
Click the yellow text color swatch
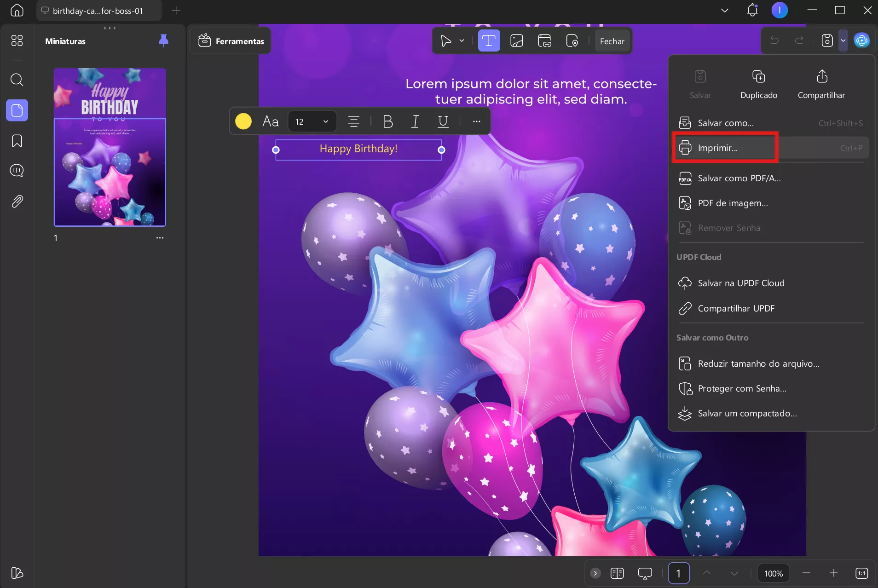pos(243,121)
